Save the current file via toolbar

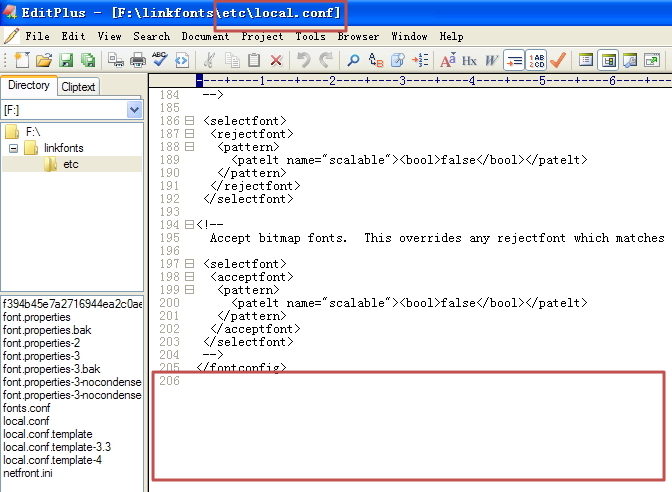point(66,60)
